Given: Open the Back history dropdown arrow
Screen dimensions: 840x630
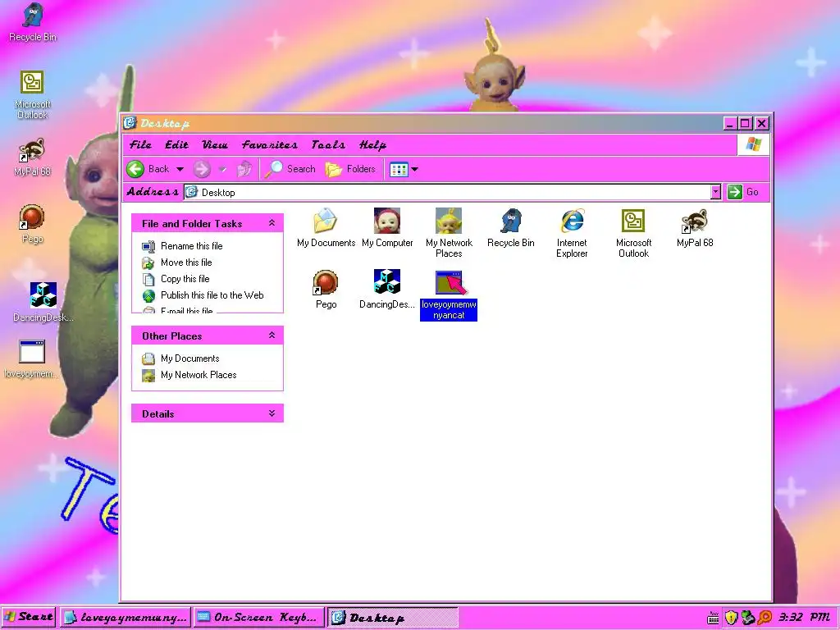Looking at the screenshot, I should click(x=180, y=169).
